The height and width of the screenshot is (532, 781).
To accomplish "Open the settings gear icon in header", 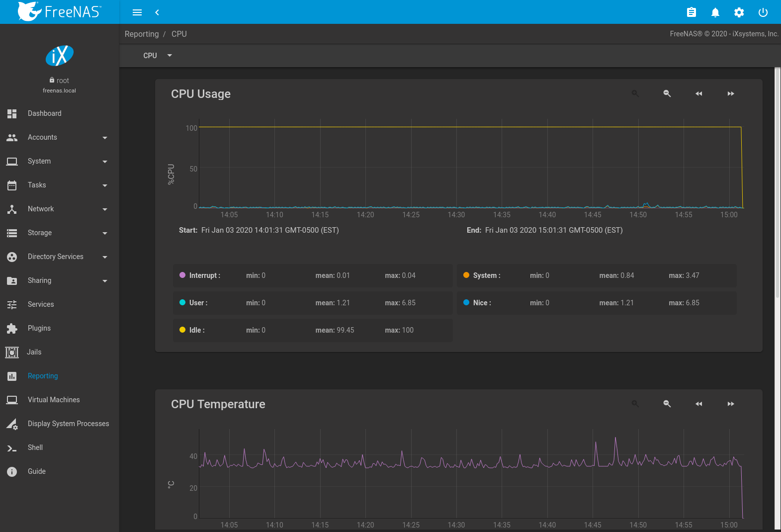I will pos(739,12).
